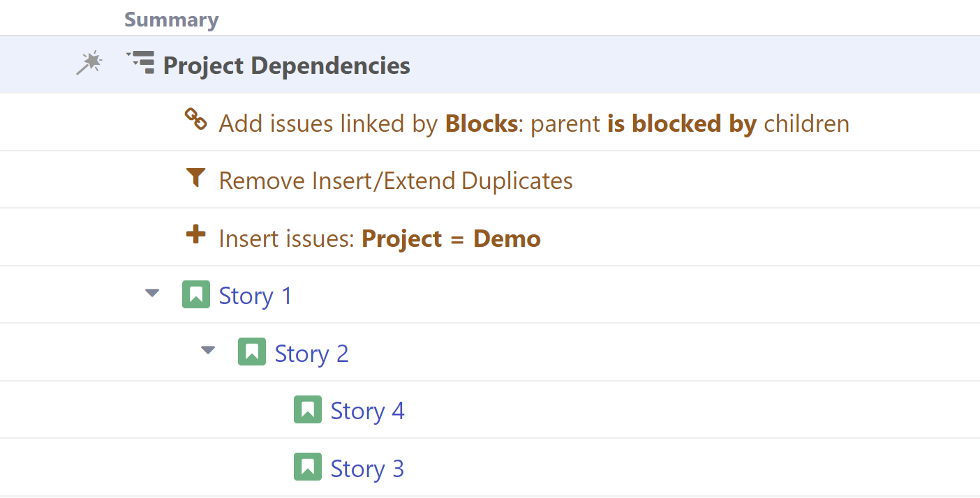Click the green bookmark icon for Story 1

[x=196, y=294]
